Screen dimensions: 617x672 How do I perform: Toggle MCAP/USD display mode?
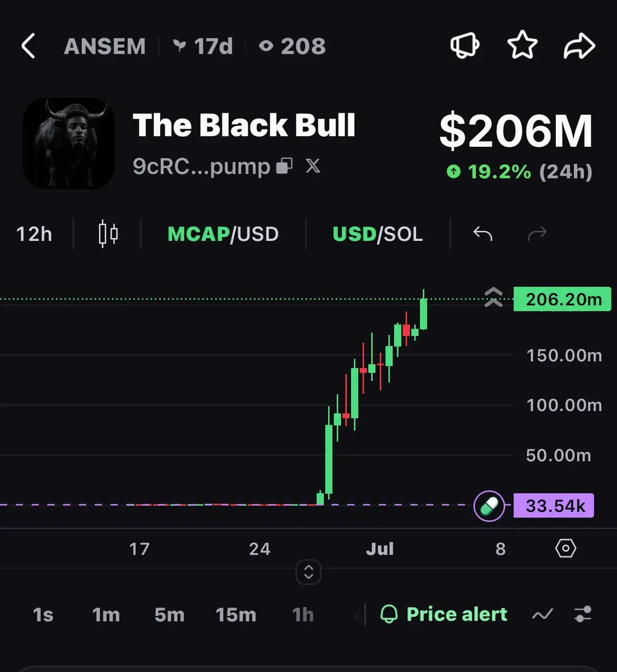click(x=223, y=234)
